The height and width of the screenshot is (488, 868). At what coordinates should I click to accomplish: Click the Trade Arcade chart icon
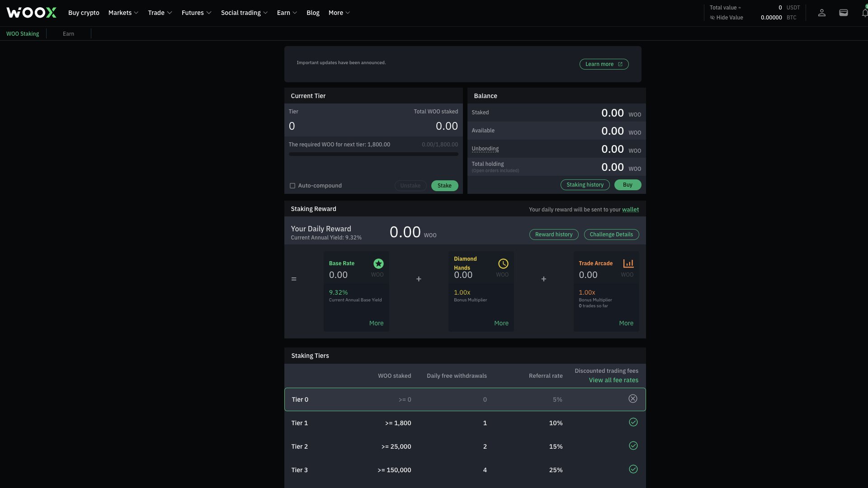pos(628,263)
